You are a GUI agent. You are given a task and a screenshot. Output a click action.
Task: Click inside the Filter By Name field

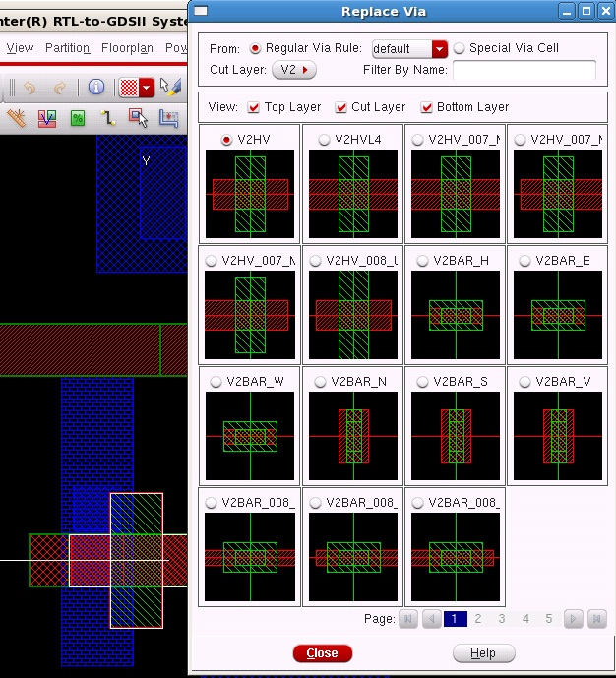click(524, 70)
